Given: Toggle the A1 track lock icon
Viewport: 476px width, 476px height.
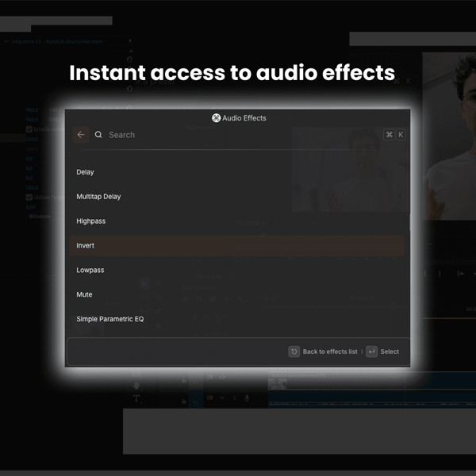Looking at the screenshot, I should (184, 401).
